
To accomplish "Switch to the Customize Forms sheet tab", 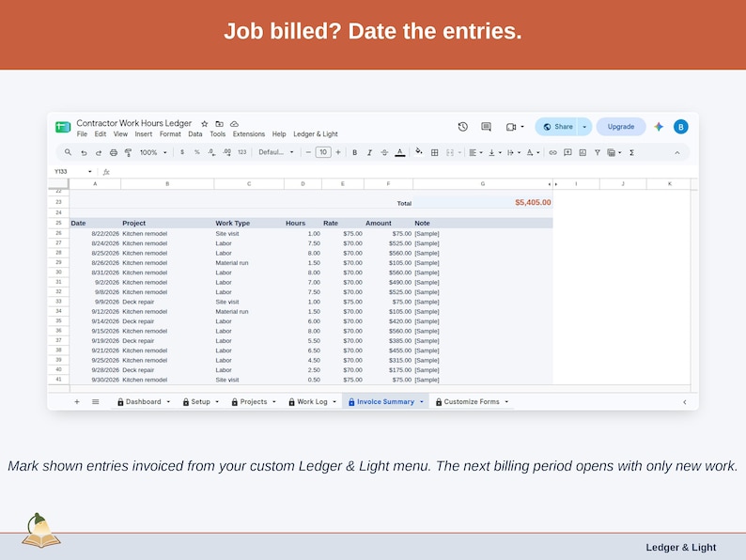I will (x=472, y=401).
